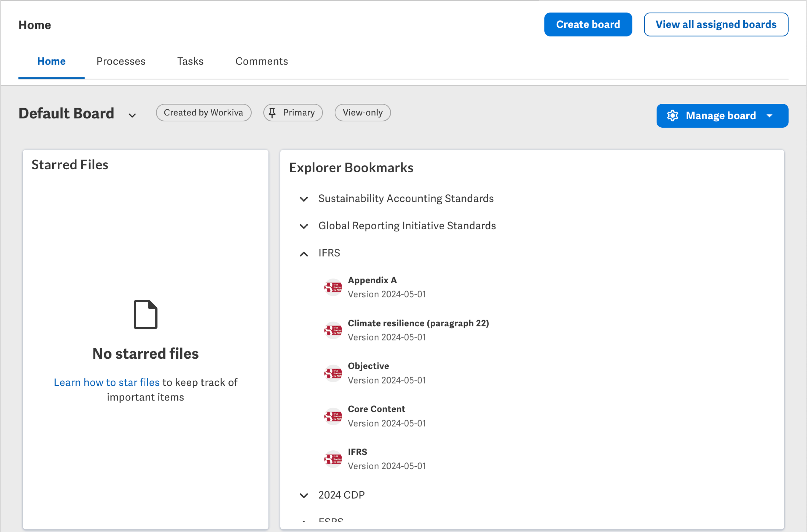
Task: Expand Global Reporting Initiative Standards
Action: (304, 226)
